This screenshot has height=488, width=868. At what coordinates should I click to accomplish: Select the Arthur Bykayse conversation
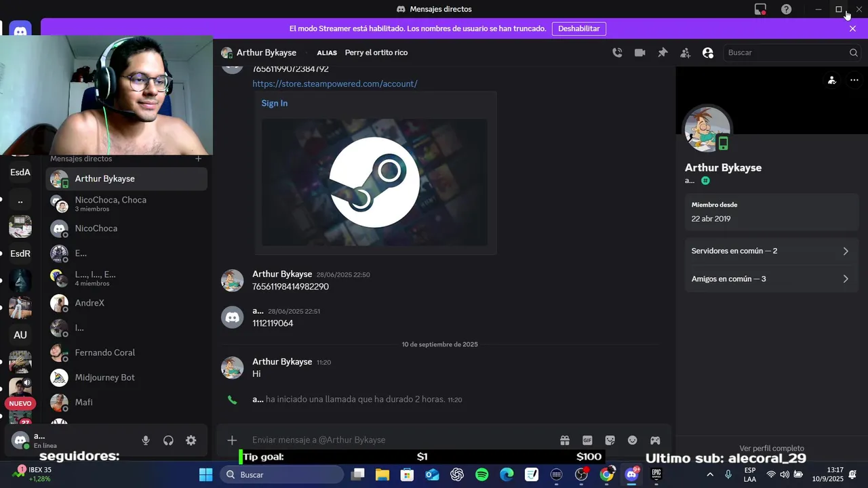click(x=126, y=179)
